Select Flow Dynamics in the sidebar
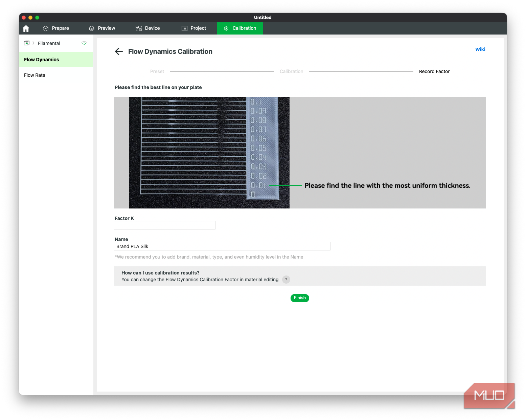The height and width of the screenshot is (420, 526). 56,60
